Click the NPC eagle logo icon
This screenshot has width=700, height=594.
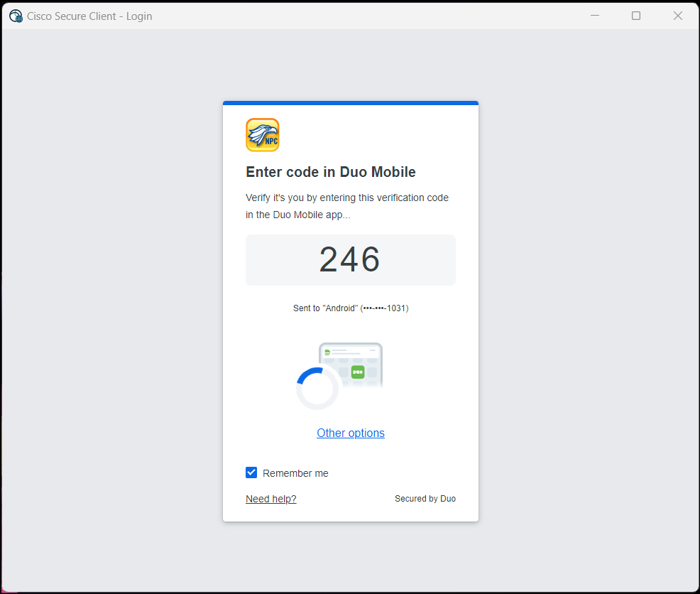pos(263,134)
